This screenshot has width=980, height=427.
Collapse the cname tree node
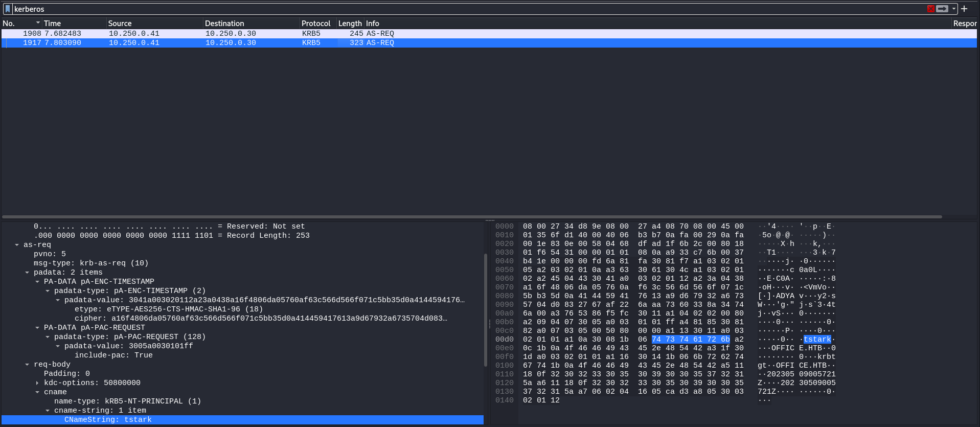(37, 392)
